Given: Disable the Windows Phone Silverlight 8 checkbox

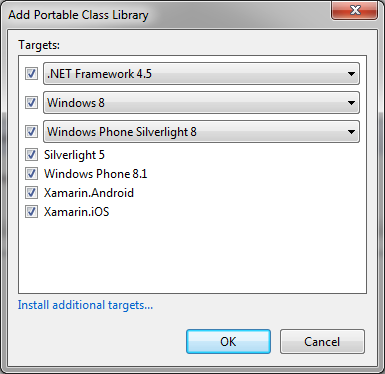Looking at the screenshot, I should 31,131.
